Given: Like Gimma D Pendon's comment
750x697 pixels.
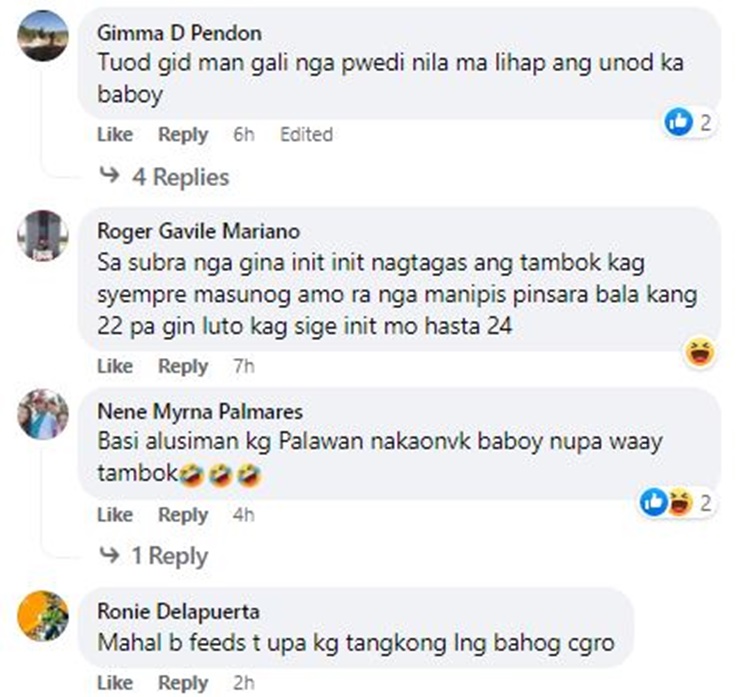Looking at the screenshot, I should tap(115, 134).
